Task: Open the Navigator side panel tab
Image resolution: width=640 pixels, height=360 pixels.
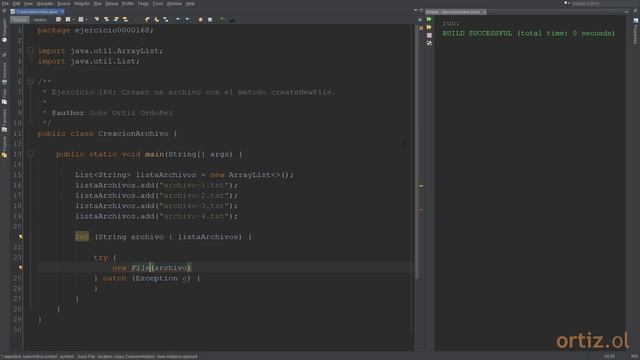Action: coord(4,31)
